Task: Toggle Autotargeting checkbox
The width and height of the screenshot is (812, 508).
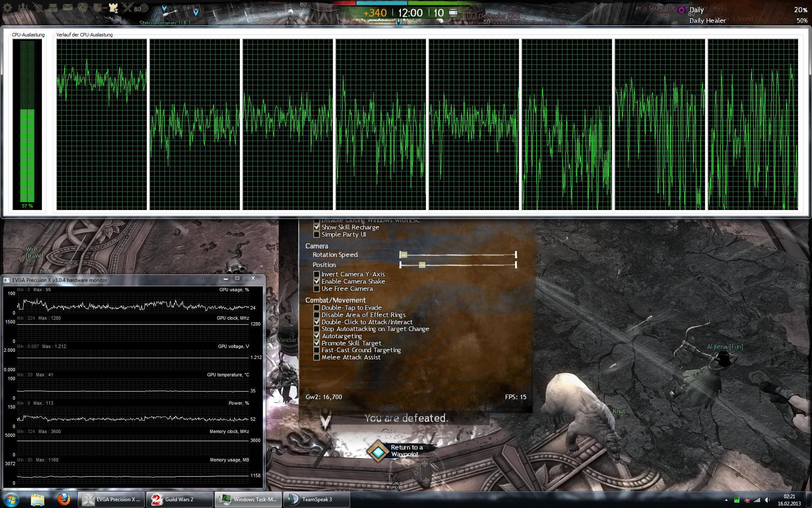Action: pos(316,336)
